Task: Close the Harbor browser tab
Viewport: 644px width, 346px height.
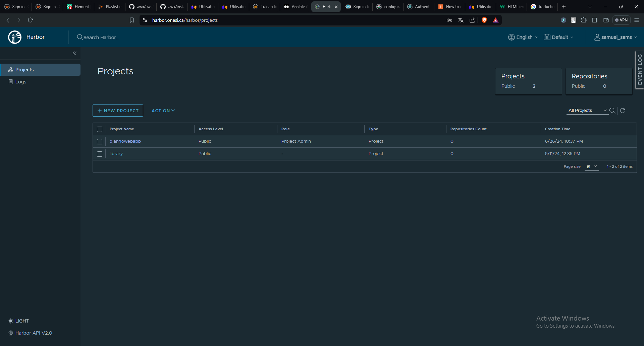Action: tap(336, 7)
